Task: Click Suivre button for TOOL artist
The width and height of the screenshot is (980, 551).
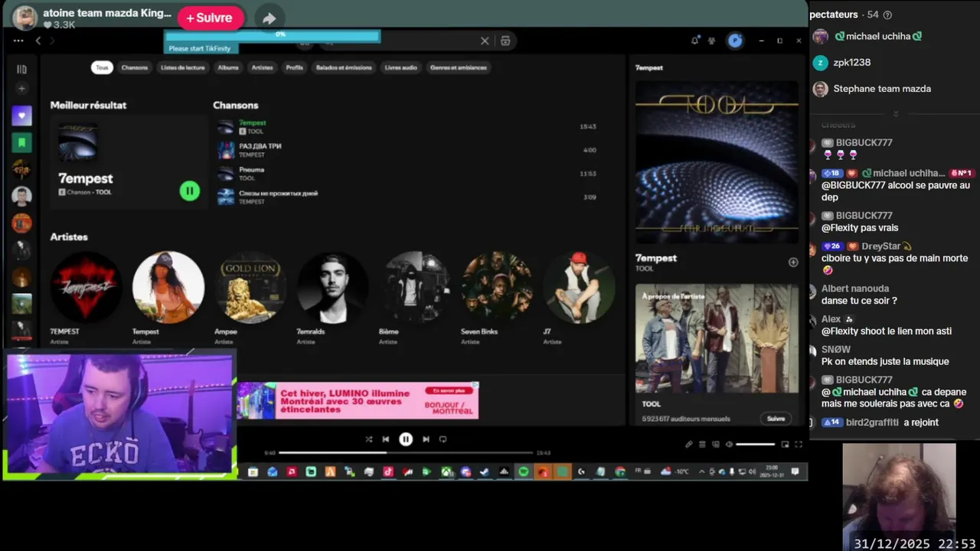Action: point(776,419)
